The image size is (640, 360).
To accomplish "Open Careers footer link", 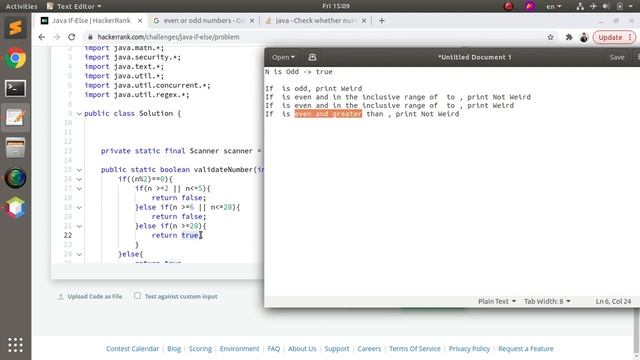I will coord(369,349).
